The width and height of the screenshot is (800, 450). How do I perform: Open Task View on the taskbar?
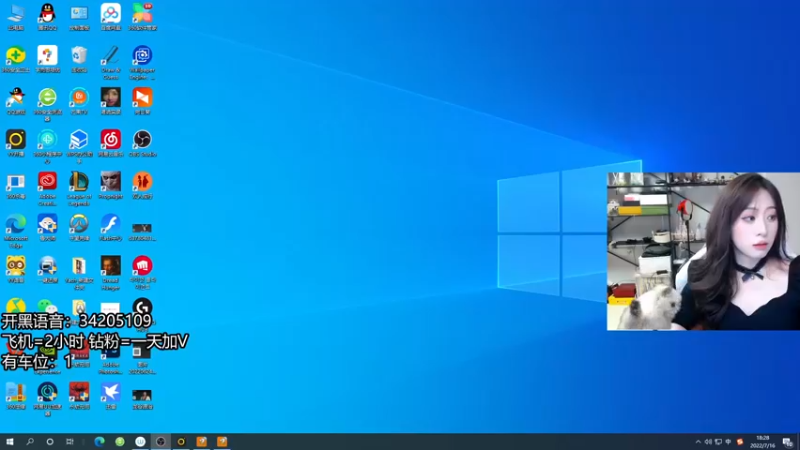pos(70,441)
